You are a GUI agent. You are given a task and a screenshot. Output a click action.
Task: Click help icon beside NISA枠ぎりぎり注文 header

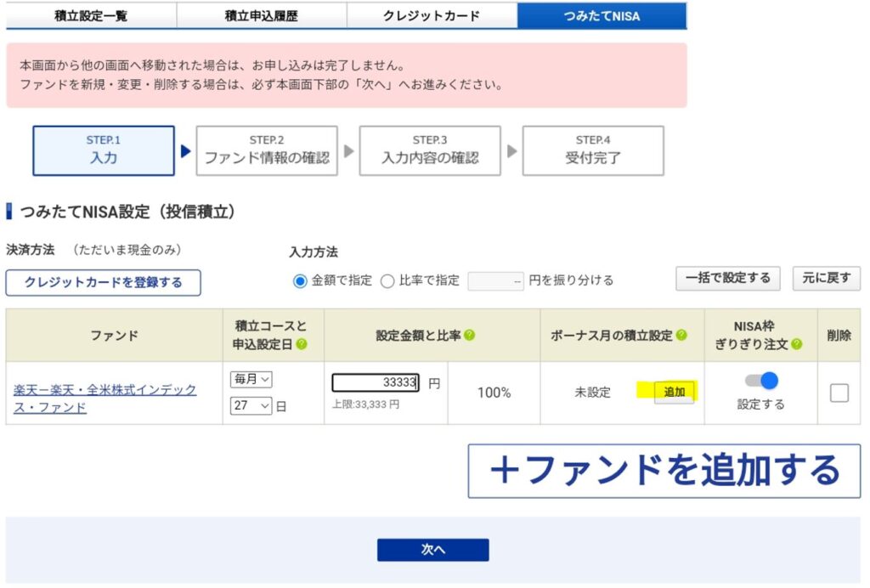(x=796, y=344)
